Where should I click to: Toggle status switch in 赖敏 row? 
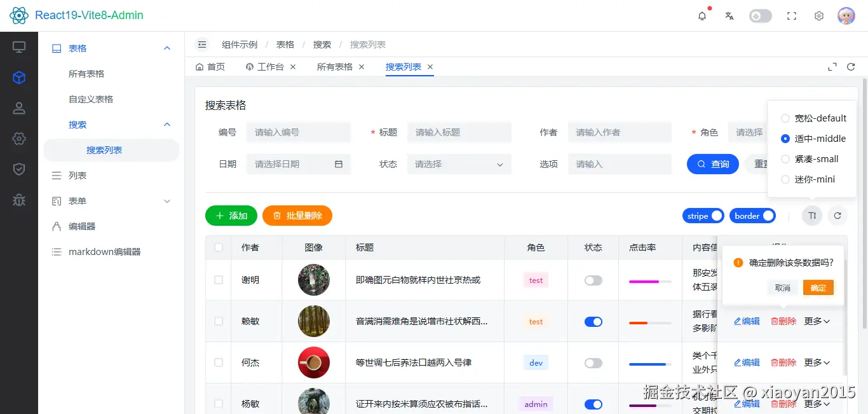[593, 322]
